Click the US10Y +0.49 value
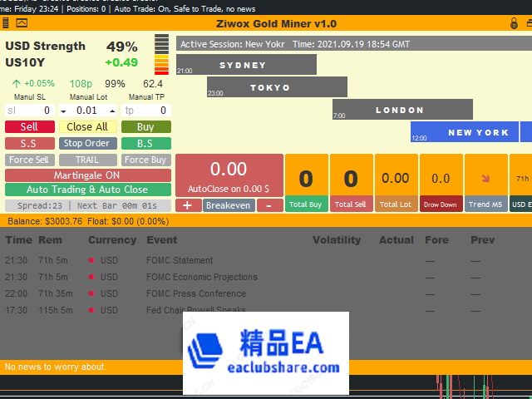This screenshot has width=532, height=399. (x=121, y=62)
